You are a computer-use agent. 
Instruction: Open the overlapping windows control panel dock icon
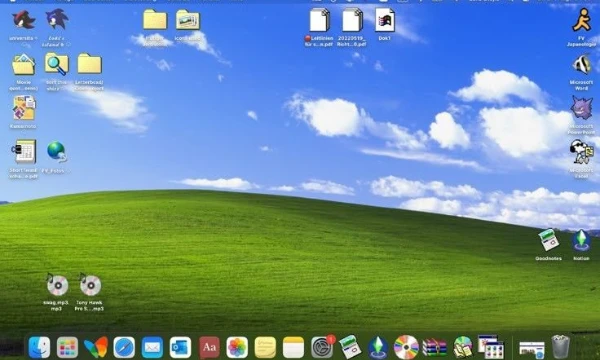[x=491, y=347]
